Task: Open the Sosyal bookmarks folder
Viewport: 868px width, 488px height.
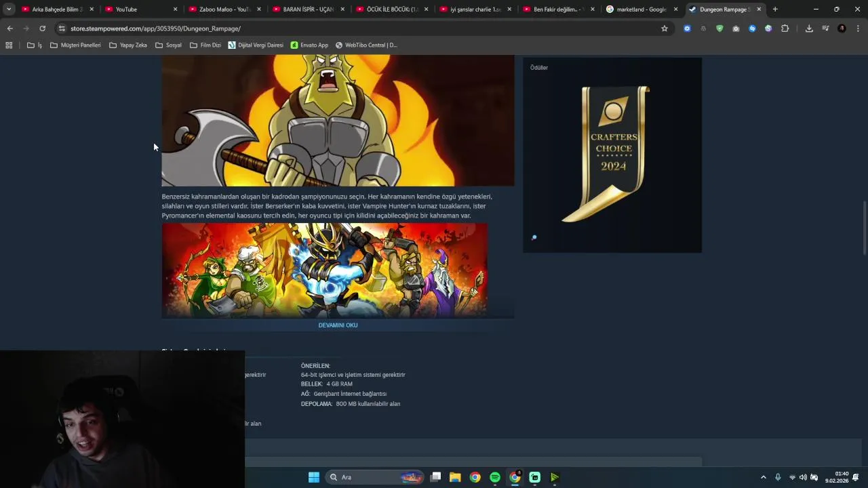Action: (x=168, y=45)
